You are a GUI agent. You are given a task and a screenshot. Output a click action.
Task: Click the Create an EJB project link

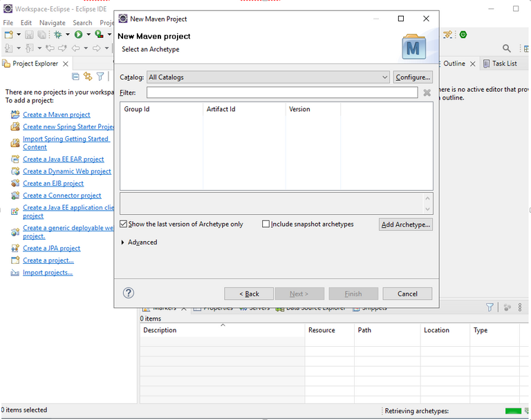[53, 184]
